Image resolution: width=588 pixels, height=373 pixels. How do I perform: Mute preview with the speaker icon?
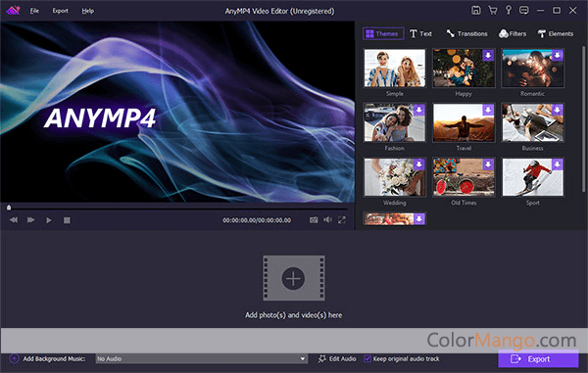point(327,220)
